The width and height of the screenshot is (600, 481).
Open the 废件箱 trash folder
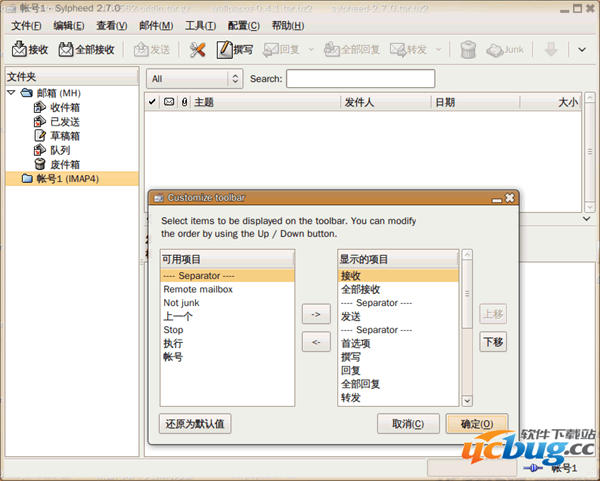tap(41, 164)
